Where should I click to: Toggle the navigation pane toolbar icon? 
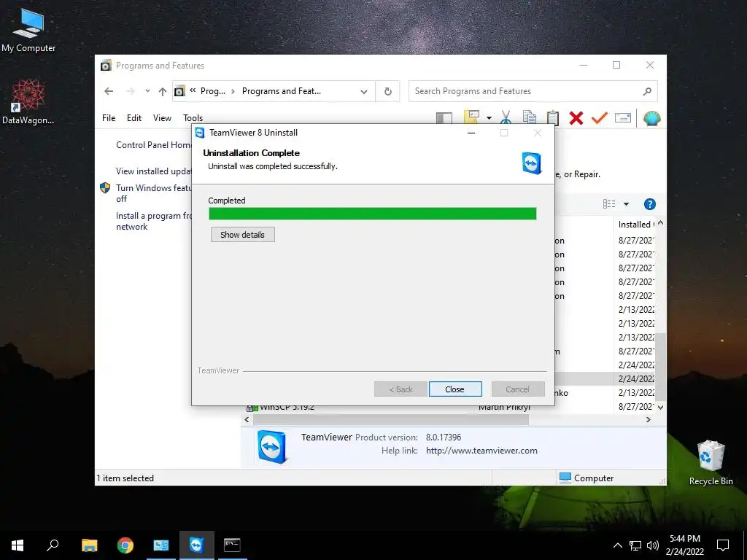(x=444, y=117)
